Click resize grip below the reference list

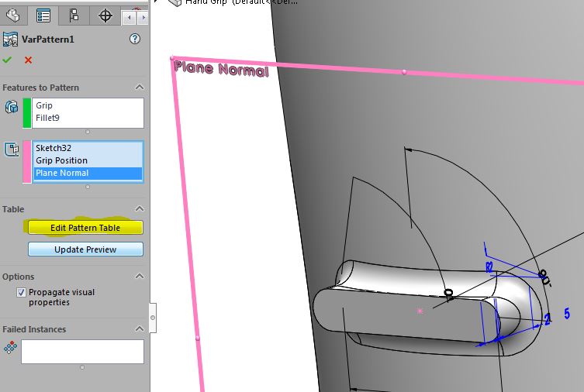click(88, 187)
